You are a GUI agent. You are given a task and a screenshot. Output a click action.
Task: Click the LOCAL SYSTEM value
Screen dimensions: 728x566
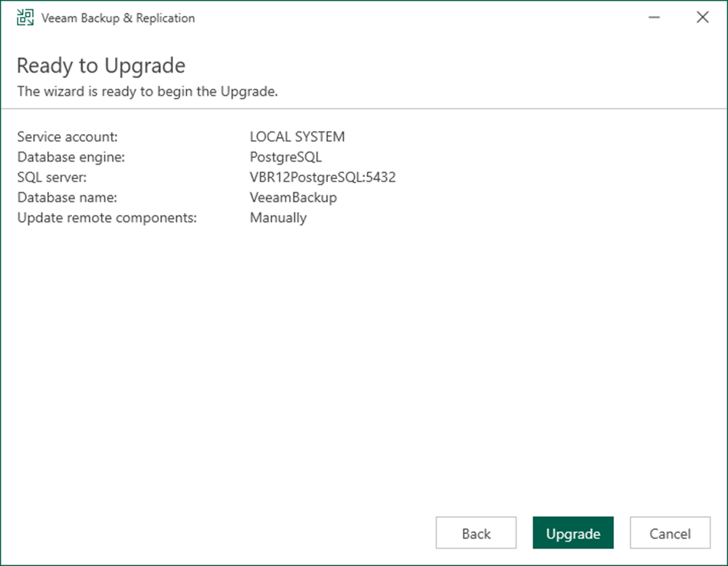[297, 137]
